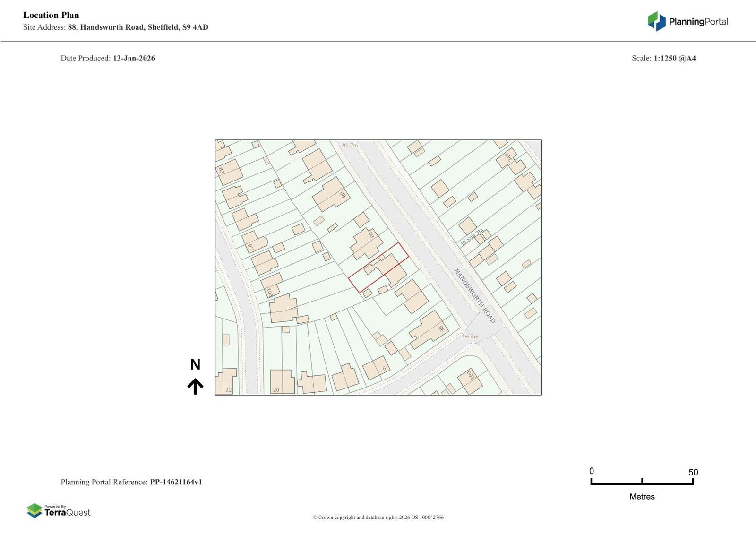Select building number 6 on the map
Screen dimensions: 756x535
tap(376, 368)
